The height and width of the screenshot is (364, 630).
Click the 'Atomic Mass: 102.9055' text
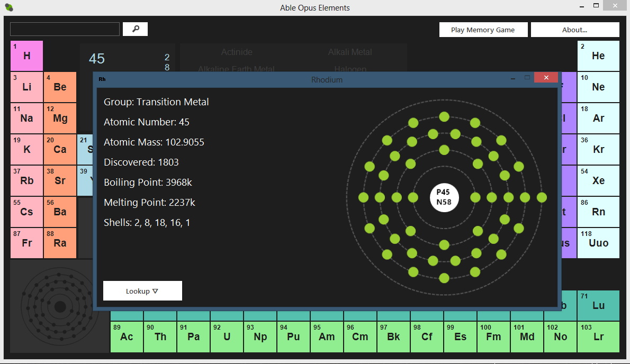click(x=154, y=142)
